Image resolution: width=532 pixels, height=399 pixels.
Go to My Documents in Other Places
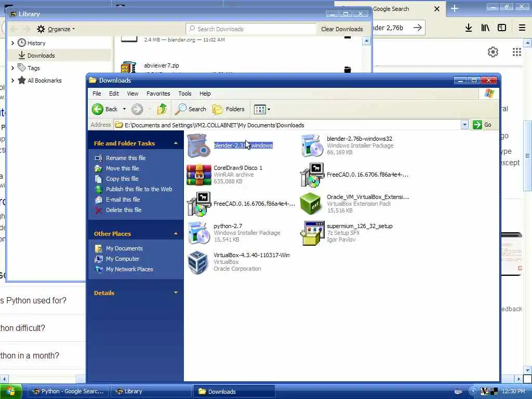point(119,248)
